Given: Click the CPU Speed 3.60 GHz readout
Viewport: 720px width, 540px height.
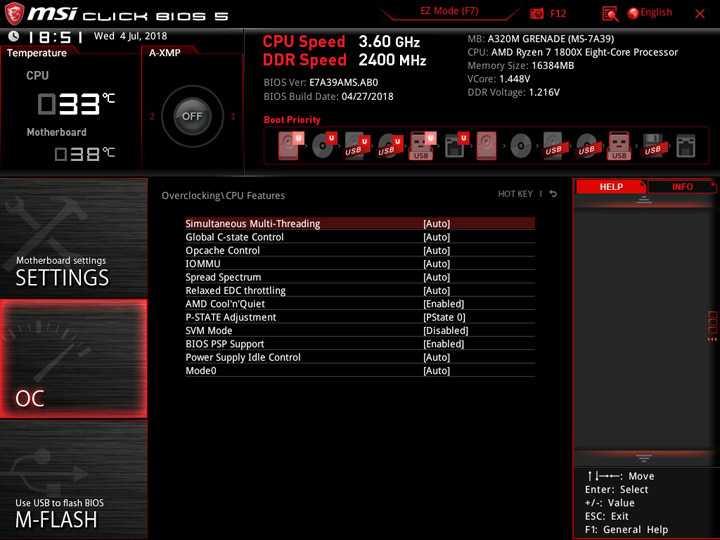Looking at the screenshot, I should 341,42.
